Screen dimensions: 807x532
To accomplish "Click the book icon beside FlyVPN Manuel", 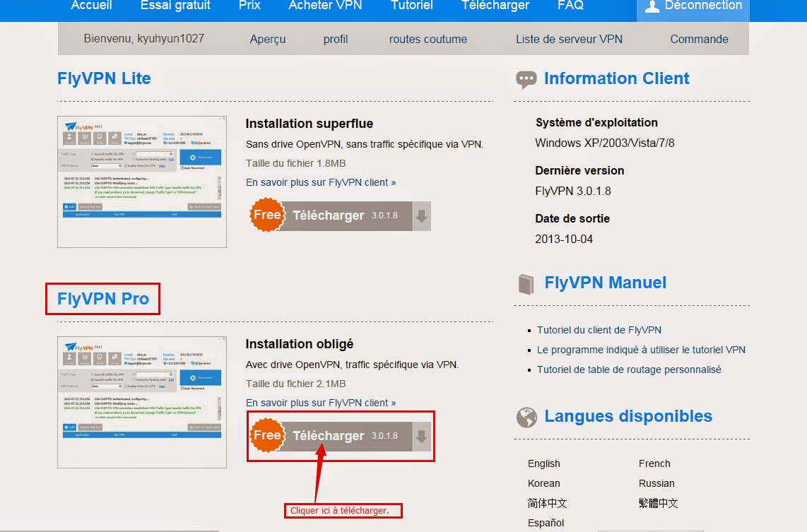I will point(526,284).
